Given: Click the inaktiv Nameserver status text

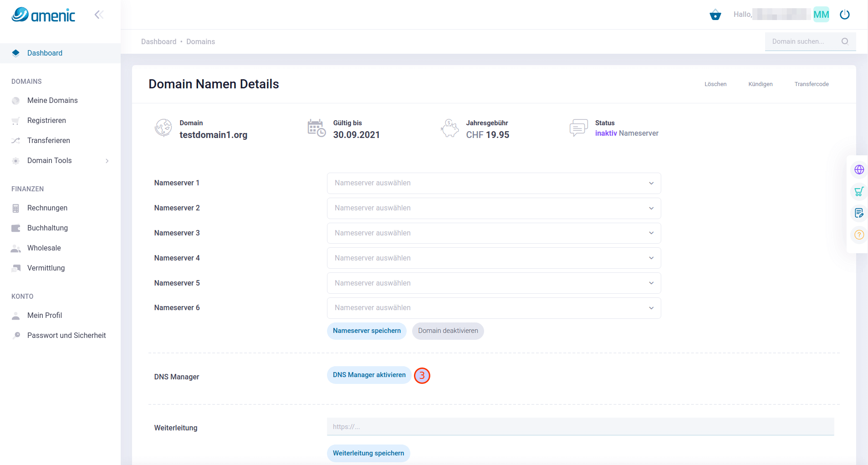Looking at the screenshot, I should pyautogui.click(x=627, y=133).
